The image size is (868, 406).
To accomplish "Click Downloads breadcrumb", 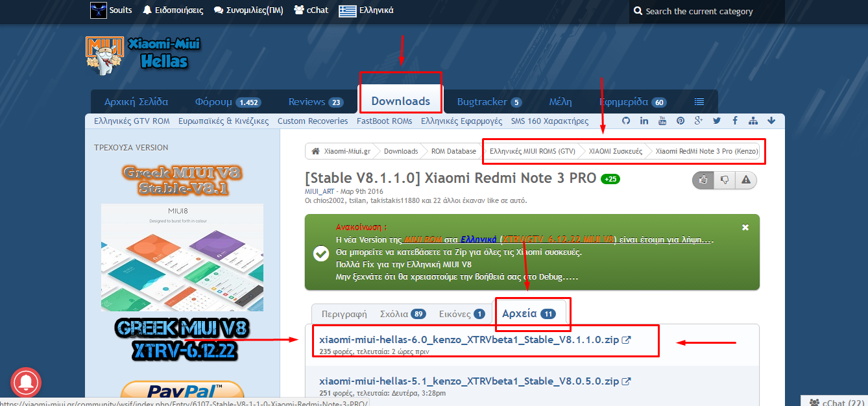I will pyautogui.click(x=401, y=151).
